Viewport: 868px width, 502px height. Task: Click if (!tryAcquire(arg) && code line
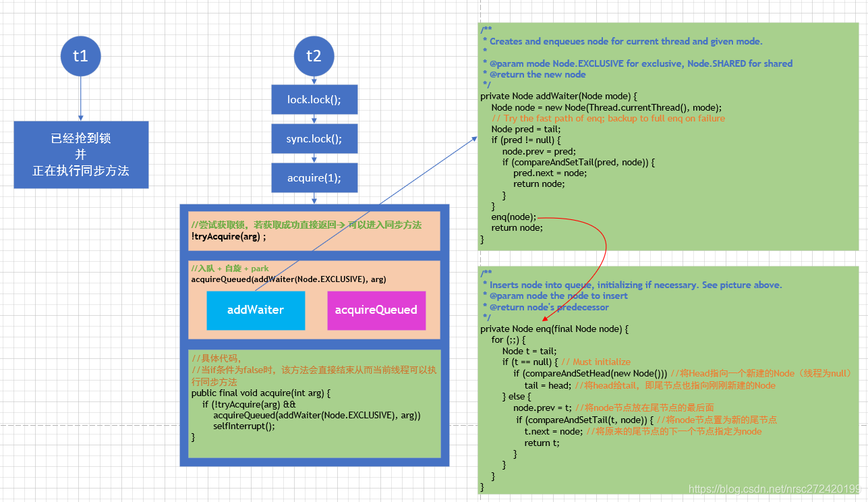[250, 404]
